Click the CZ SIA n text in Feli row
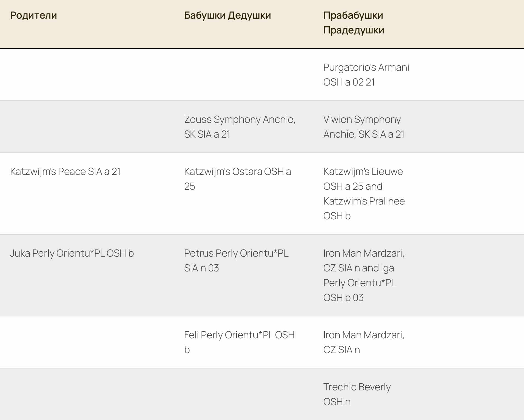 (x=341, y=350)
